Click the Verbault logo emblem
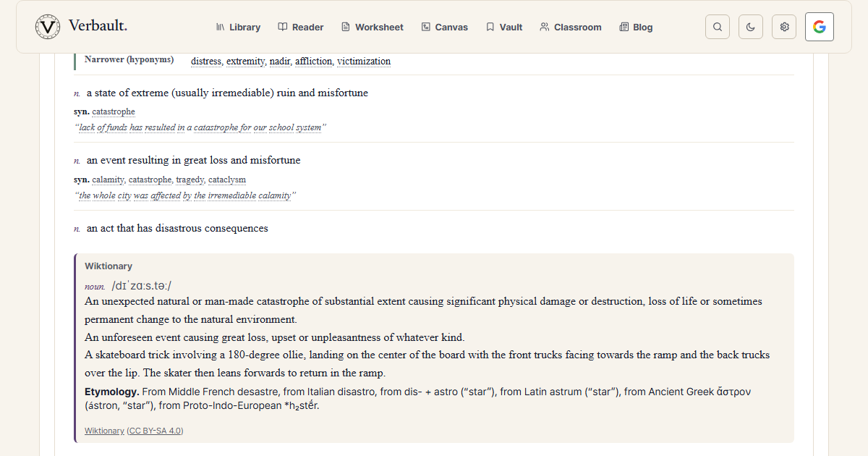The width and height of the screenshot is (868, 456). [48, 27]
